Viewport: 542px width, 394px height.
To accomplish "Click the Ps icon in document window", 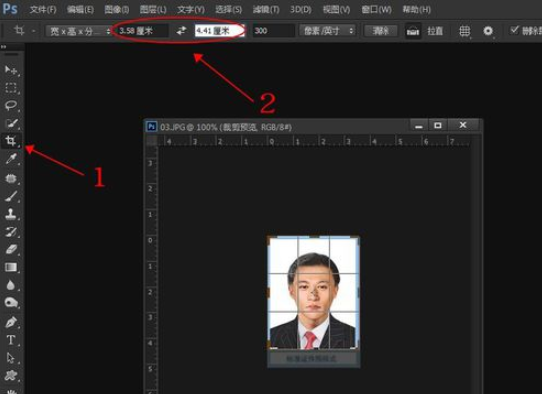I will [x=151, y=127].
